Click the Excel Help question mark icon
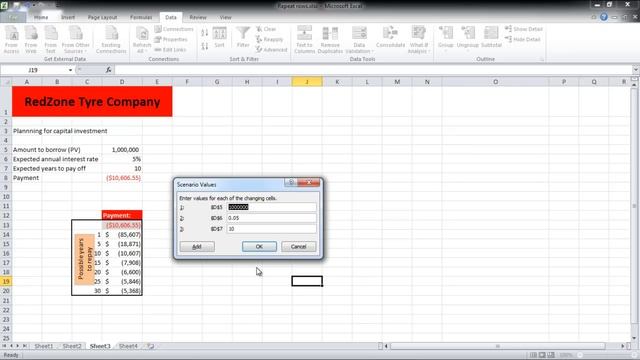This screenshot has width=640, height=360. [604, 17]
